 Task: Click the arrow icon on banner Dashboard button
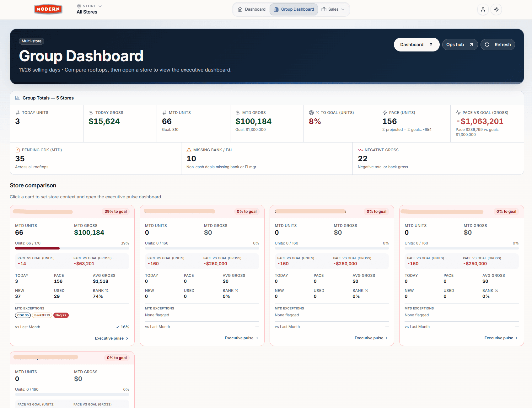coord(431,45)
